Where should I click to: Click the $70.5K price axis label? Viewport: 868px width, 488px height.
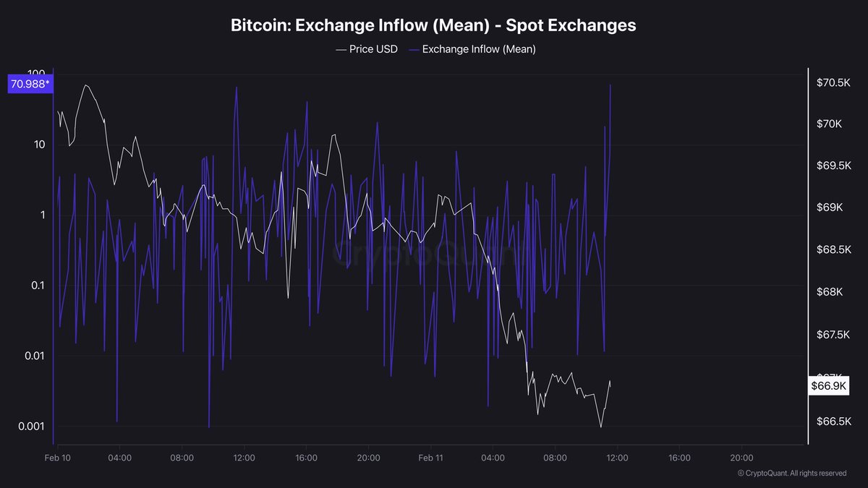coord(833,83)
